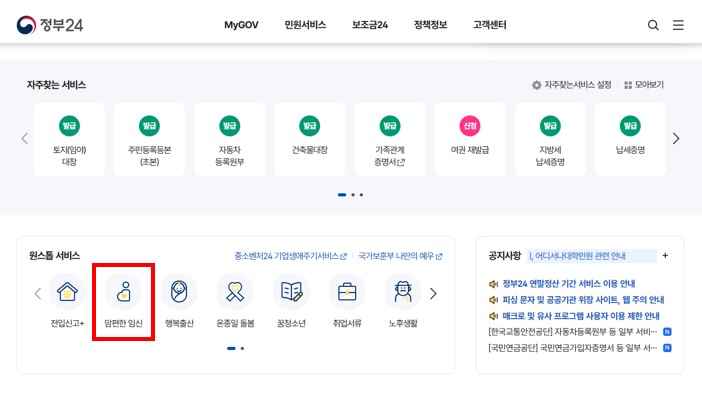Click the 정부24 logo
The width and height of the screenshot is (702, 396).
click(x=50, y=25)
